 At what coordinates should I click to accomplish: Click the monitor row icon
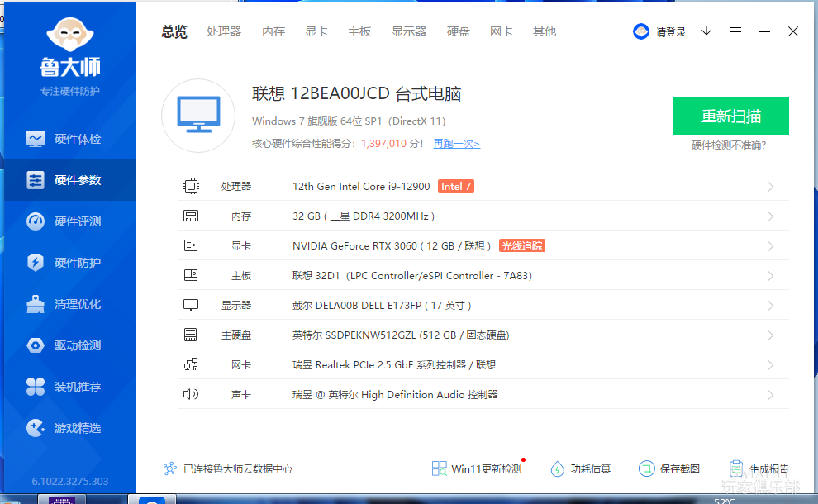[191, 305]
